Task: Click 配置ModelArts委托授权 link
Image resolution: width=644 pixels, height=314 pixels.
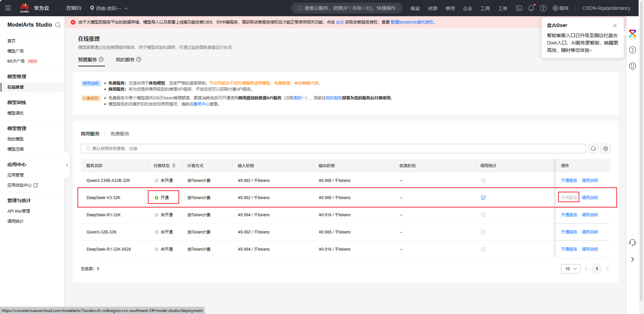Action: pyautogui.click(x=412, y=22)
